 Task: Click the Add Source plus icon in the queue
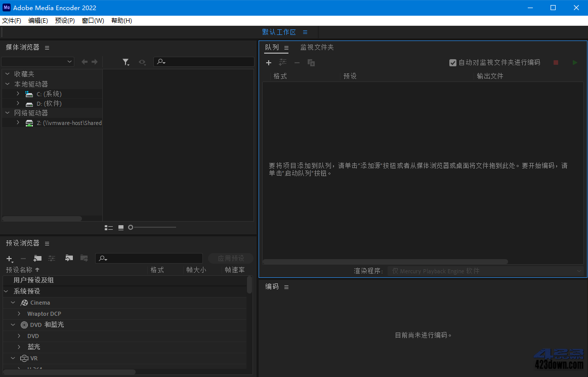(268, 62)
